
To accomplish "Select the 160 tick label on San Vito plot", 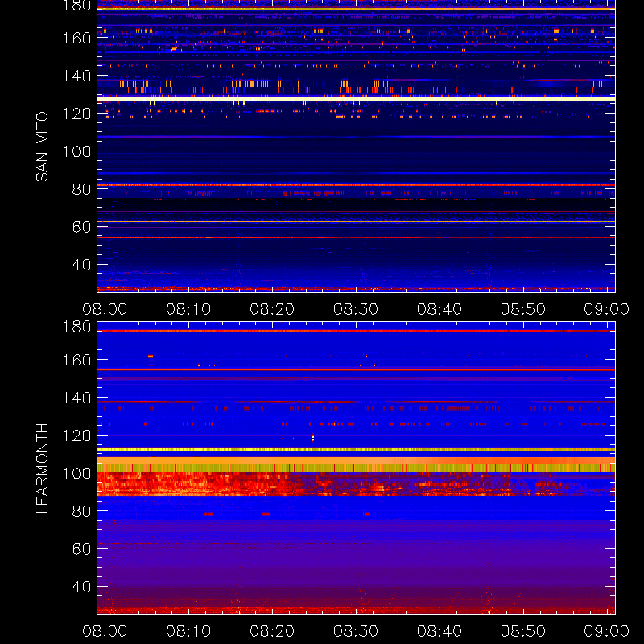I will tap(76, 38).
